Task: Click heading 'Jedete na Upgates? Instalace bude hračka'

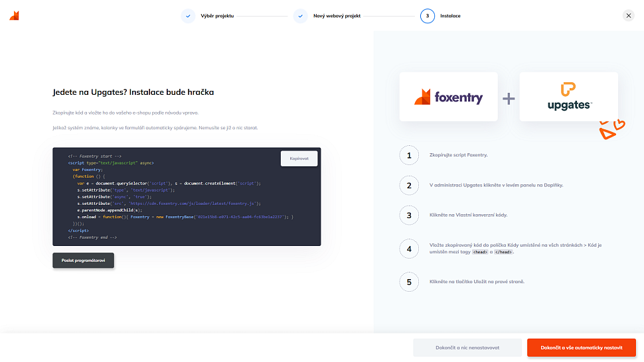Action: [x=133, y=92]
